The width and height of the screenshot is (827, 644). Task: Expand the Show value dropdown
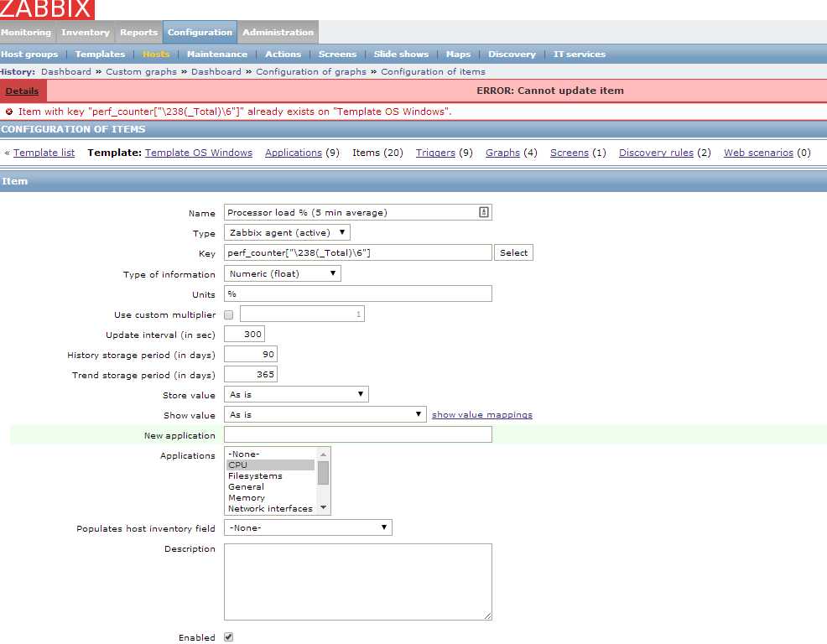[x=325, y=414]
